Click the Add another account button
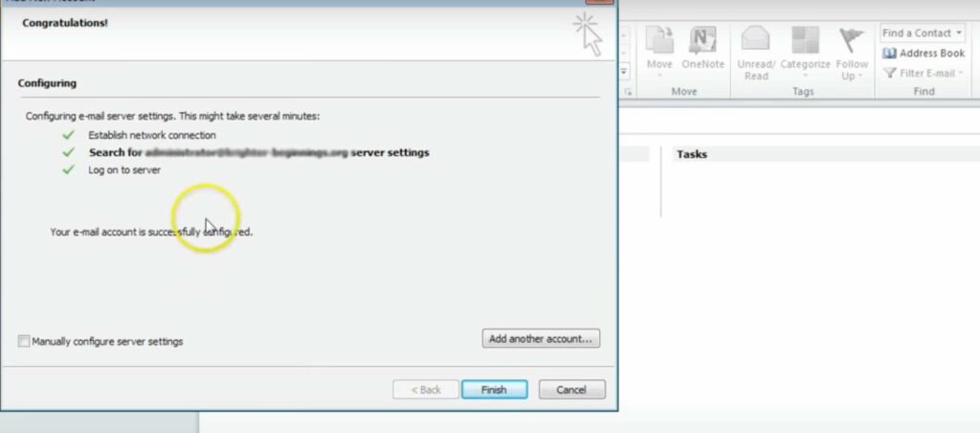 (541, 338)
